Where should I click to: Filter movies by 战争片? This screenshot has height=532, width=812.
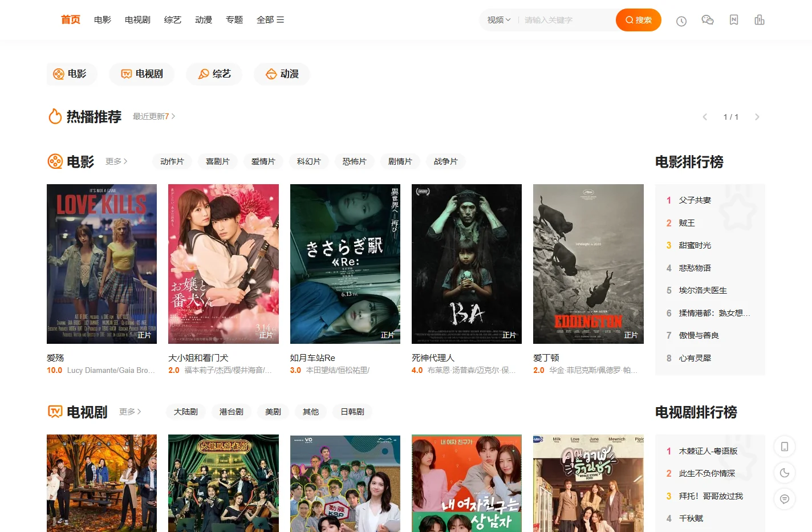point(446,161)
